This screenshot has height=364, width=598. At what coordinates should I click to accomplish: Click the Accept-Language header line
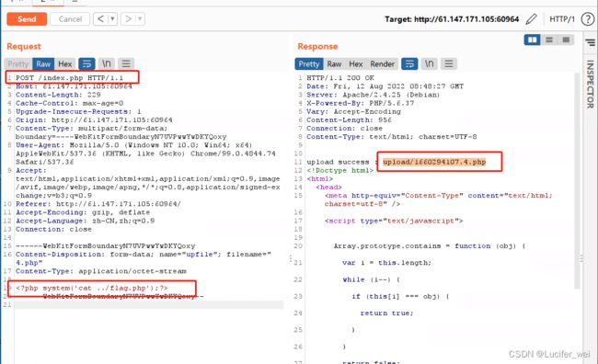pyautogui.click(x=85, y=221)
